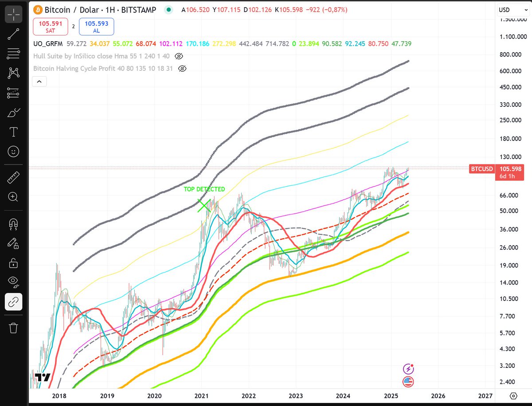Collapse the indicator legend chevron

(39, 82)
